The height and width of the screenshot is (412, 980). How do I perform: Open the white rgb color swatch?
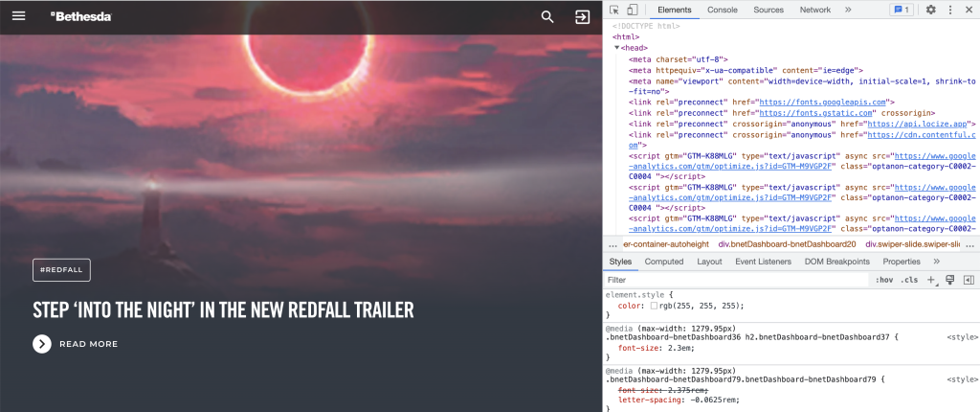pos(654,306)
